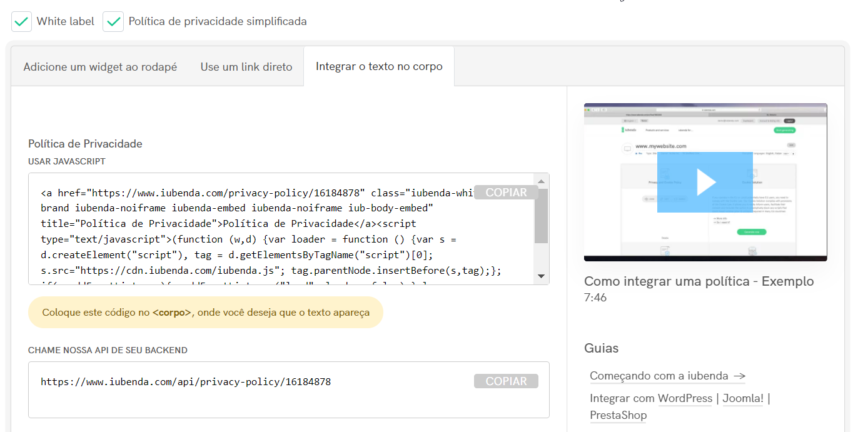Open the PrestaShop integration link
Viewport: 868px width, 432px height.
pyautogui.click(x=618, y=415)
